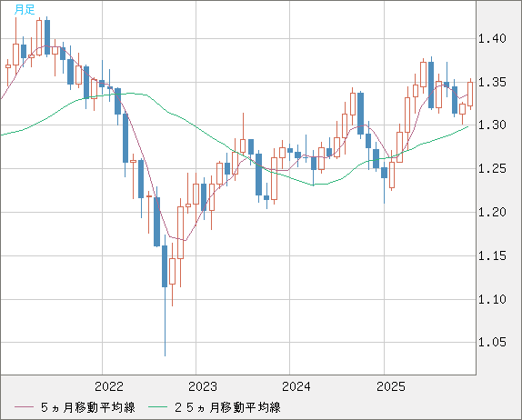Click the 25ヵ月移動平均線 legend label
Screen dimensions: 522x420
[x=227, y=407]
